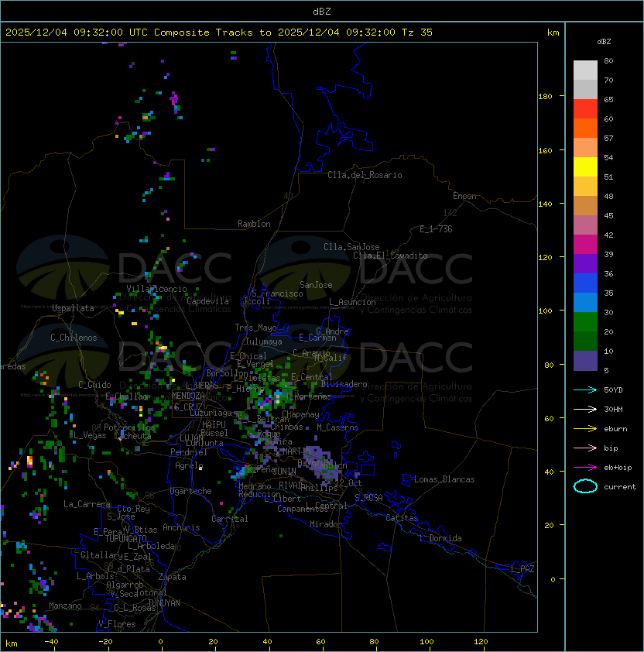Viewport: 644px width, 652px height.
Task: Click the 'Capdevila' map label
Action: 207,301
